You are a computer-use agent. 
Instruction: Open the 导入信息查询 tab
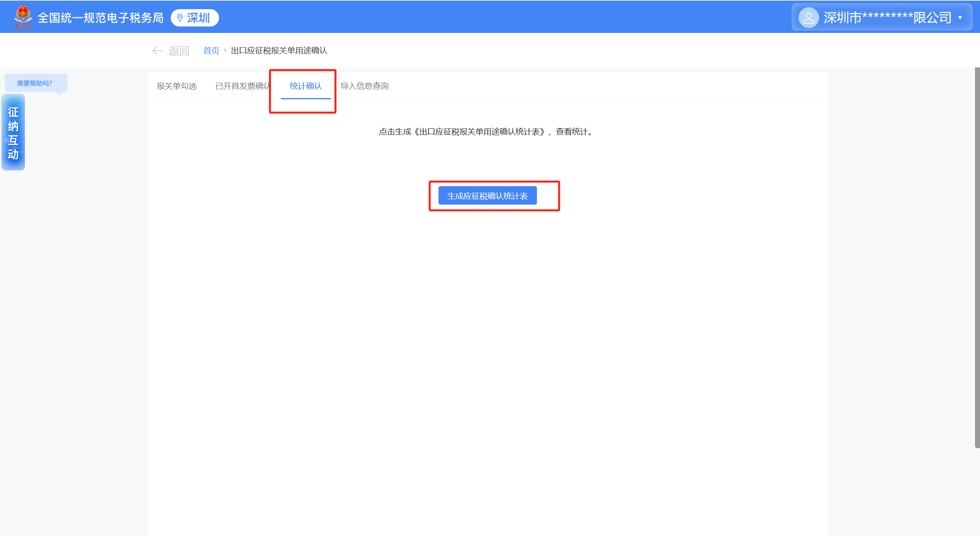364,86
